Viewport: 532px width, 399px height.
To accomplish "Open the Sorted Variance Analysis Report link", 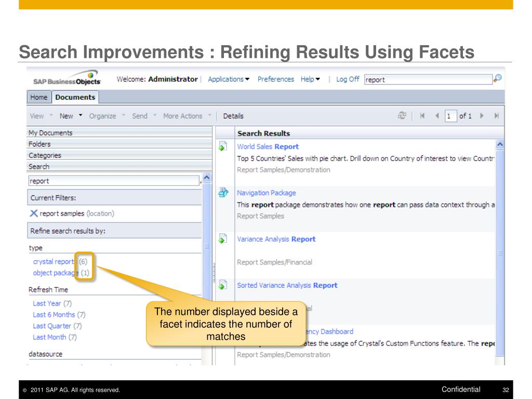I will [287, 285].
